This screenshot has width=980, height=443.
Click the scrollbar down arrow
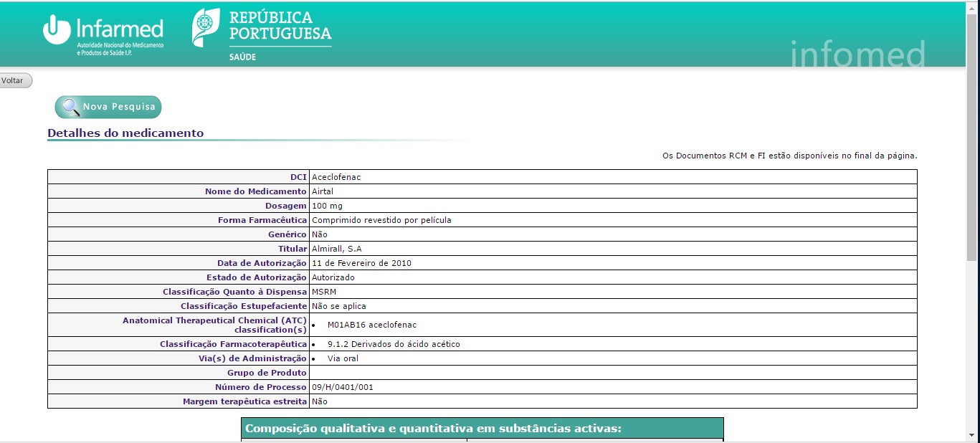pos(973,436)
